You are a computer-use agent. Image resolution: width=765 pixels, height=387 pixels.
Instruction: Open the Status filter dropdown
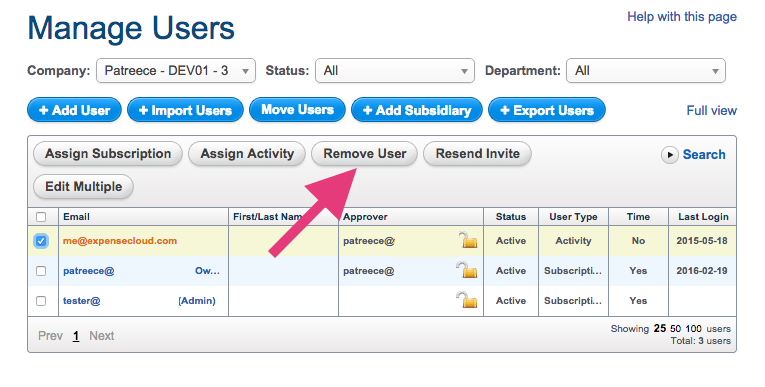(x=395, y=71)
